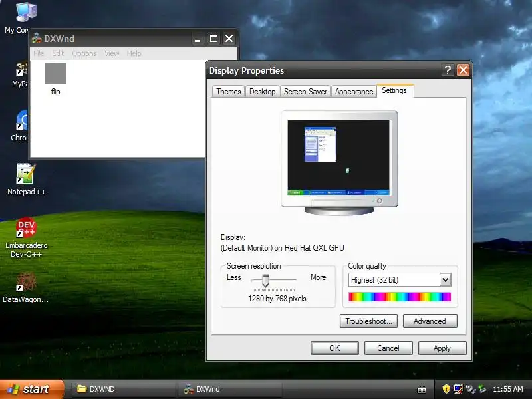The height and width of the screenshot is (399, 532).
Task: Minimize the DXWnd window
Action: coord(197,38)
